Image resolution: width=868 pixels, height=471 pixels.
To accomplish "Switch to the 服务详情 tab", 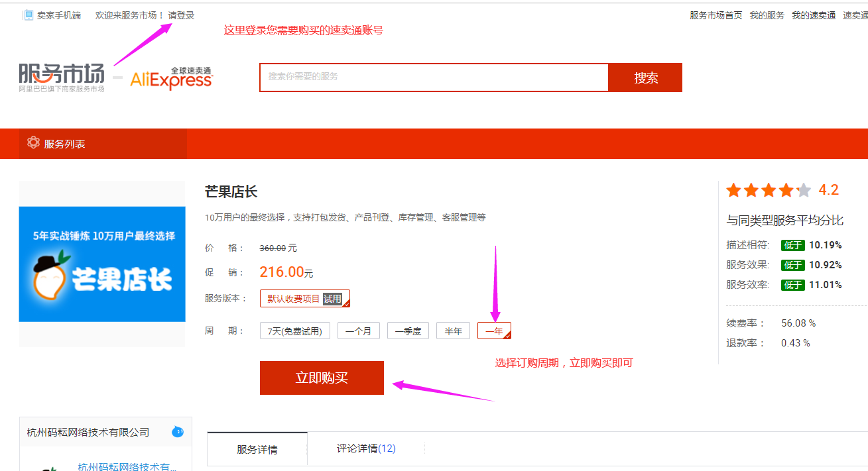I will pos(257,449).
